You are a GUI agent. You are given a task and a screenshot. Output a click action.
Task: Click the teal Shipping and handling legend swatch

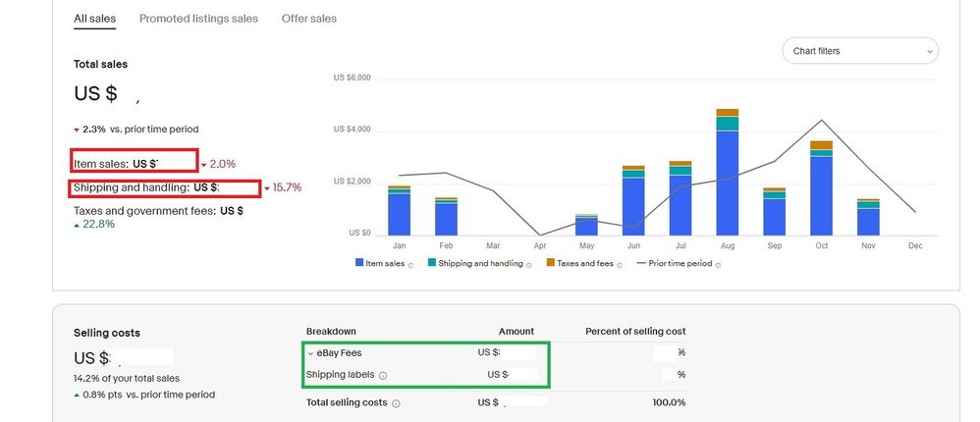[431, 263]
